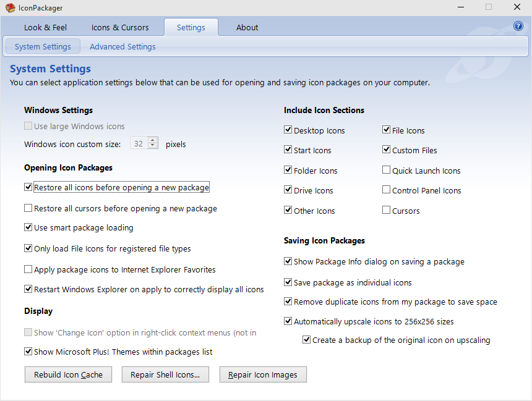Enable Restore all cursors before opening a new package
Screen dimensions: 532x401
pos(28,208)
